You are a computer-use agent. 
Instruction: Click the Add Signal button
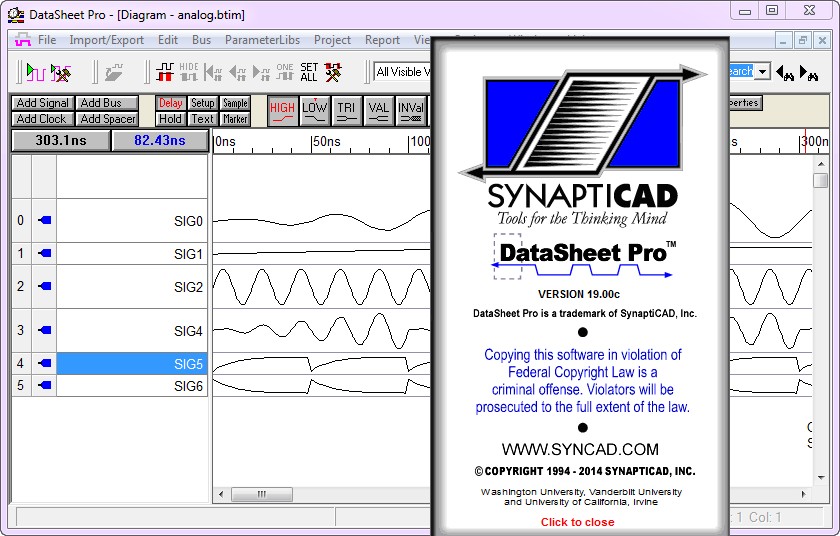[43, 103]
